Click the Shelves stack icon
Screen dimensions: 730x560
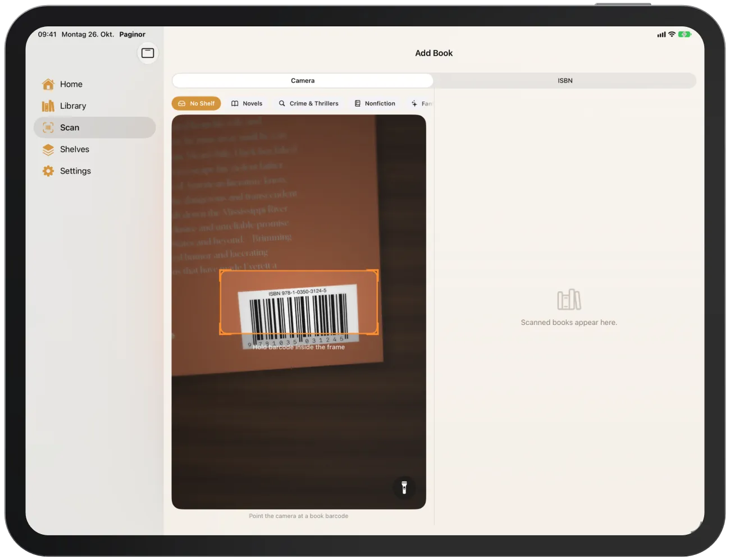click(48, 149)
